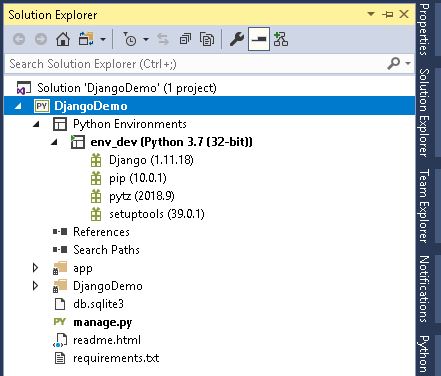This screenshot has width=441, height=376.
Task: Collapse the env_dev environment node
Action: 54,142
